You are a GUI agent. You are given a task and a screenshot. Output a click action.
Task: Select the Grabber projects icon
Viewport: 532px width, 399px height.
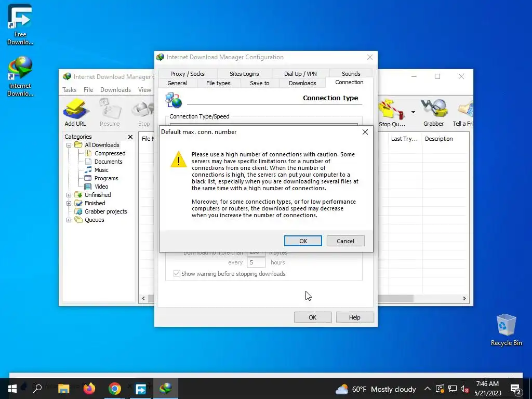click(x=78, y=211)
